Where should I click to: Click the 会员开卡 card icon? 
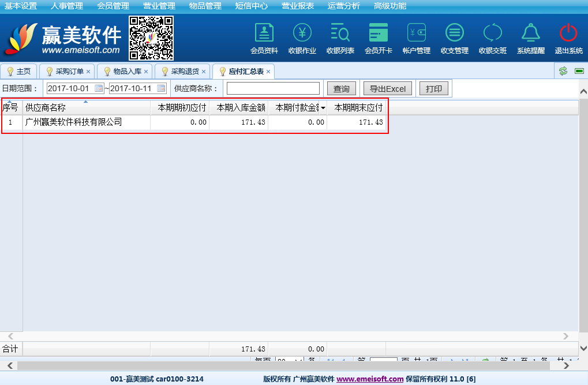[379, 33]
